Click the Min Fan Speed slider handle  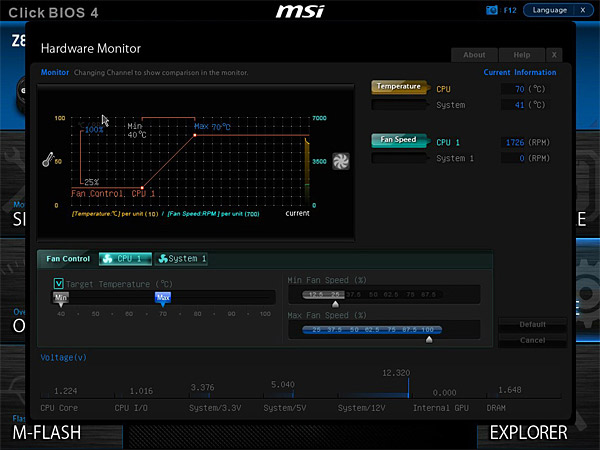coord(335,304)
